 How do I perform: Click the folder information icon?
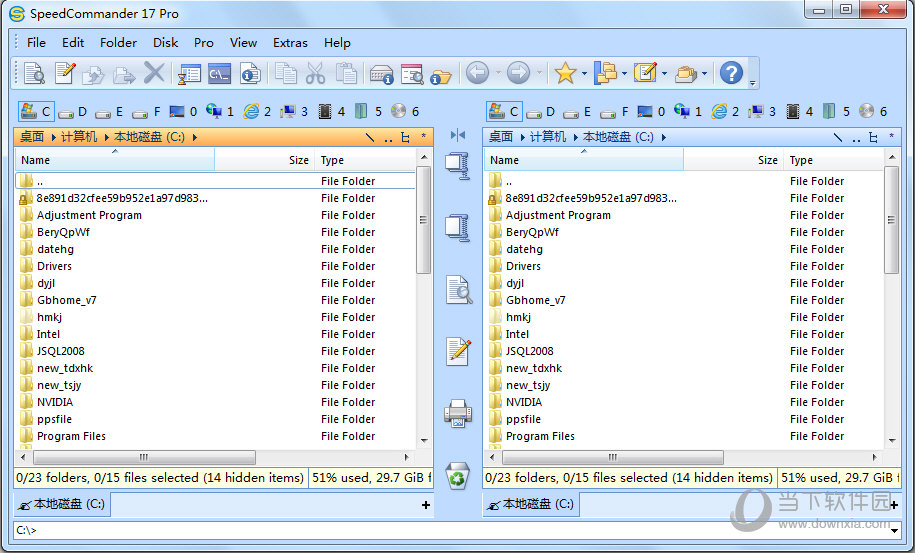(441, 76)
